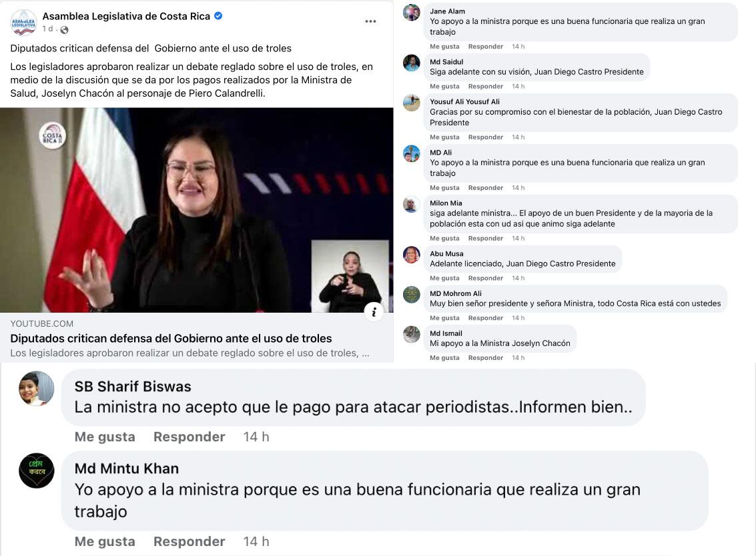Screen dimensions: 756x556
Task: Open Md Mintu Khan profile avatar
Action: click(36, 471)
